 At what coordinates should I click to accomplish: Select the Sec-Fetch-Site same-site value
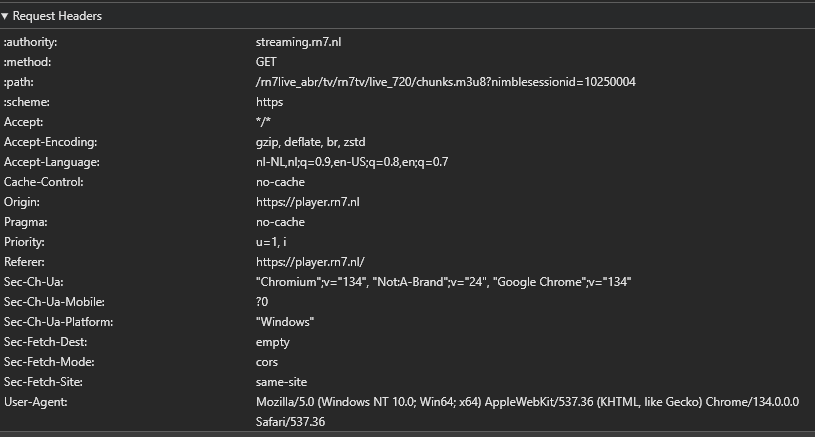click(281, 382)
